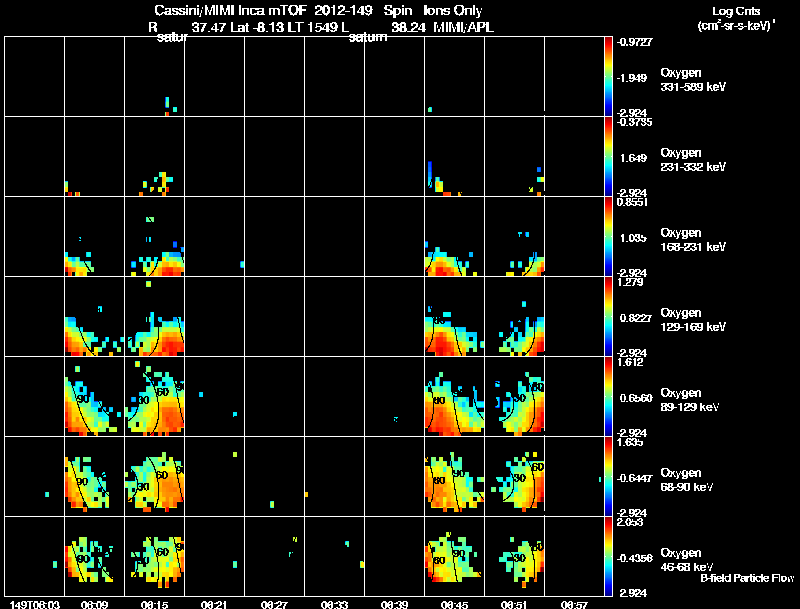The image size is (800, 609).
Task: Click the units label '(cm²-sr-s-keV)'
Action: [x=736, y=26]
